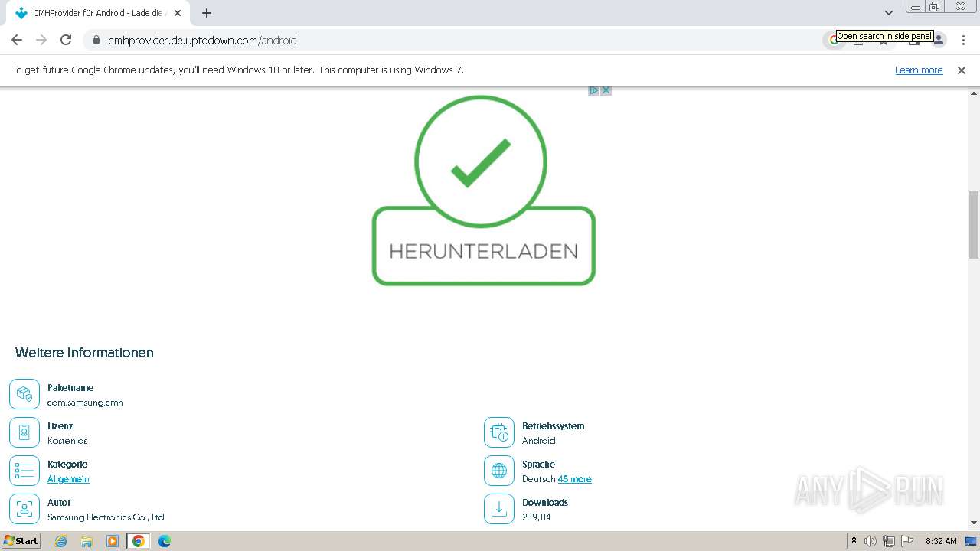The height and width of the screenshot is (551, 980).
Task: Select the CMHProvider für Android tab
Action: pos(98,13)
